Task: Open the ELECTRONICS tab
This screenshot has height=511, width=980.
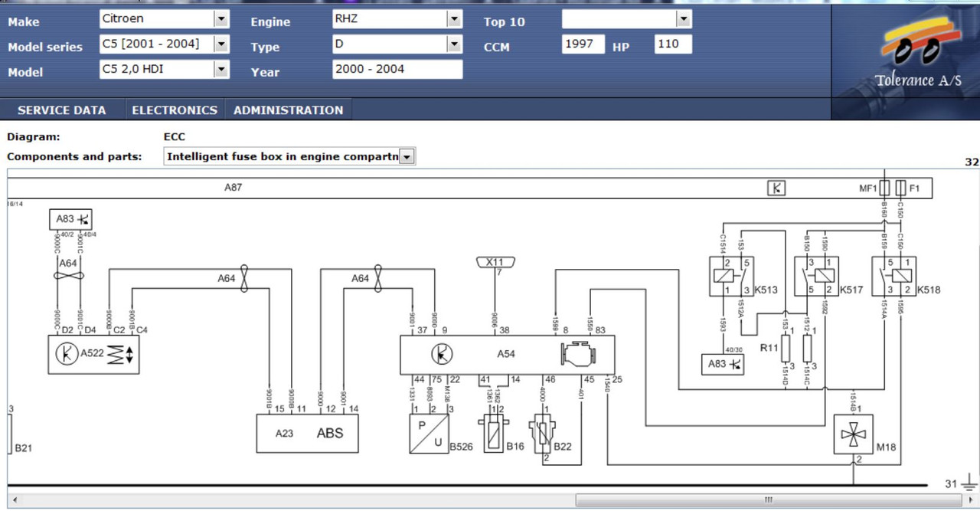Action: point(175,110)
